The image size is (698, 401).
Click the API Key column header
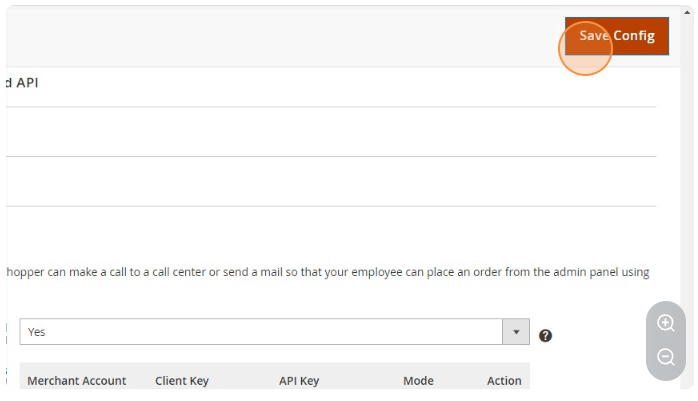[299, 381]
